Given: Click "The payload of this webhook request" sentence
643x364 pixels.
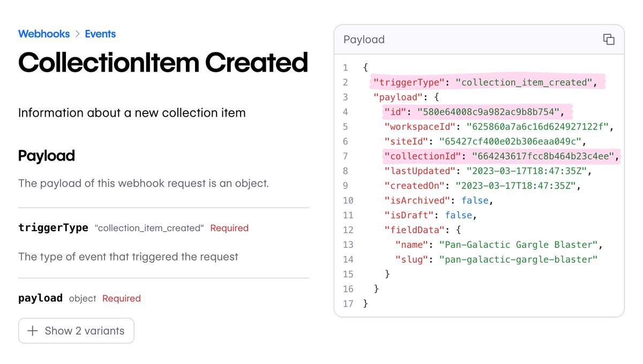Looking at the screenshot, I should pyautogui.click(x=144, y=183).
